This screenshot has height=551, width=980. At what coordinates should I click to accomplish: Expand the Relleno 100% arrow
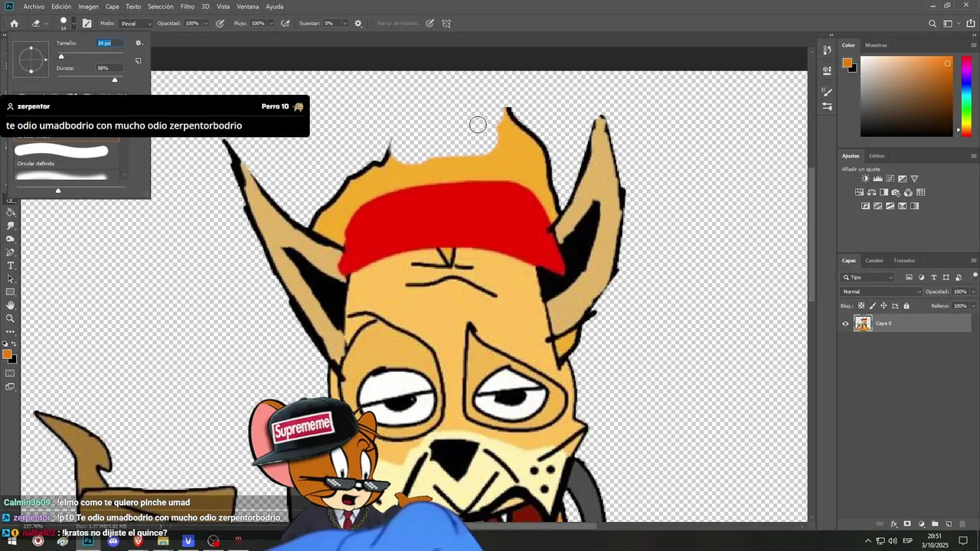973,306
